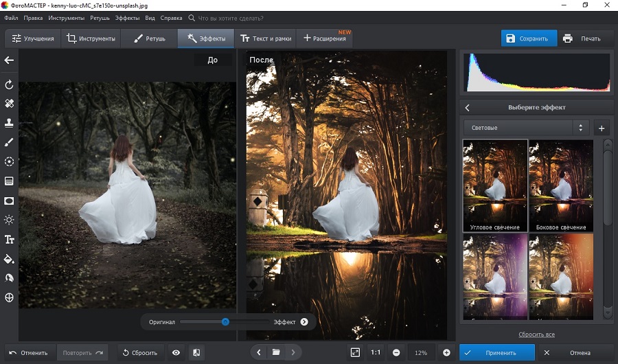Viewport: 618px width, 364px height.
Task: Click the search field Что вы хотите сделать
Action: click(230, 18)
